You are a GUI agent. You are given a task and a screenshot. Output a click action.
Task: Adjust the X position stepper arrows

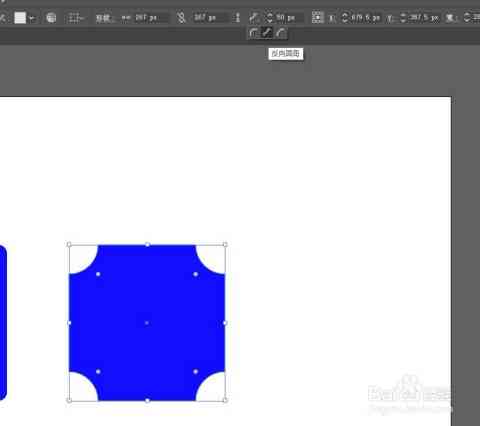345,17
